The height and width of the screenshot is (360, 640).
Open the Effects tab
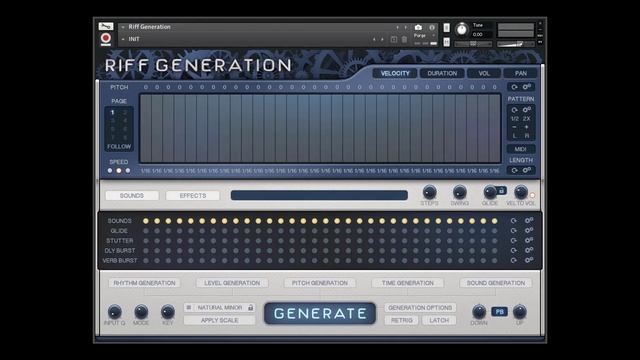[193, 196]
